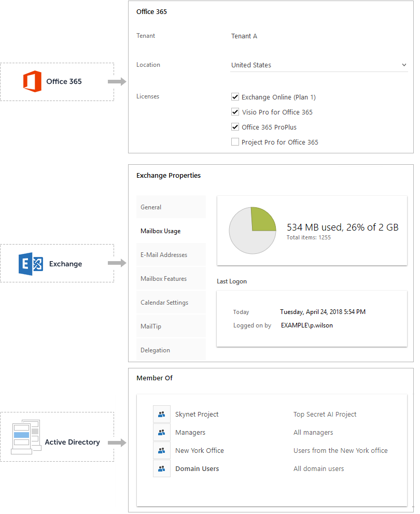Click the Managers group icon
This screenshot has width=420, height=514.
(x=161, y=432)
